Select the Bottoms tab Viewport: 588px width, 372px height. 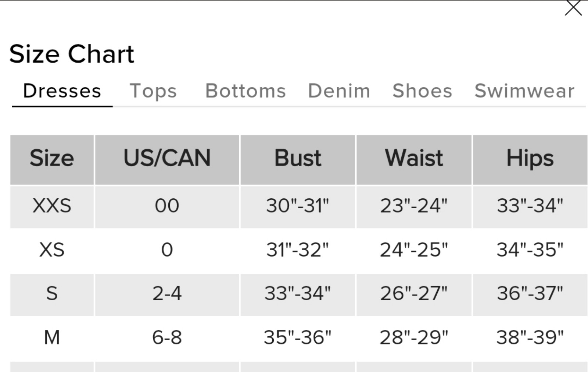[245, 91]
